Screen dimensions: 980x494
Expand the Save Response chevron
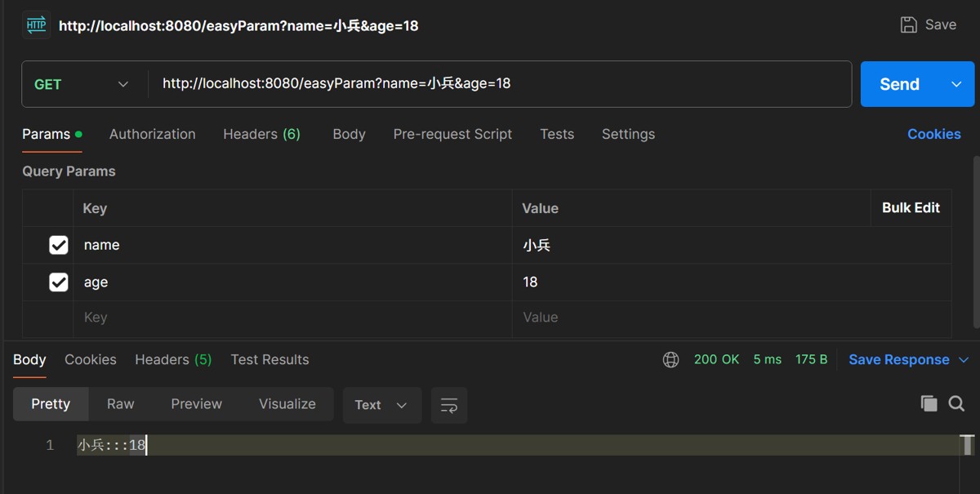tap(964, 360)
